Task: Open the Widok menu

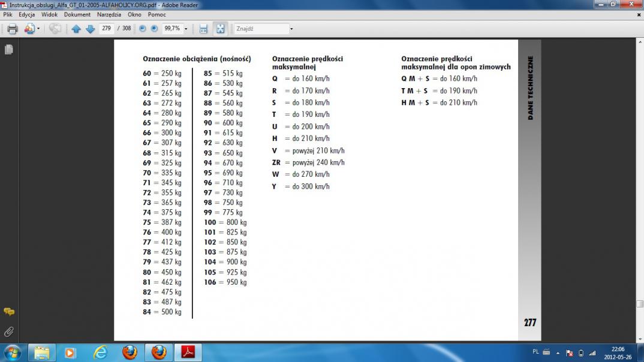Action: point(49,14)
